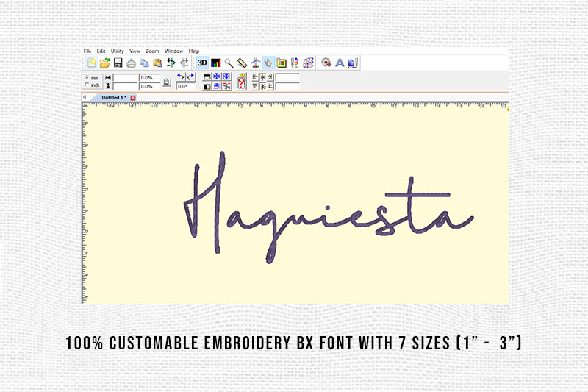Click the save stitch file icon
Image resolution: width=588 pixels, height=392 pixels.
coord(353,63)
